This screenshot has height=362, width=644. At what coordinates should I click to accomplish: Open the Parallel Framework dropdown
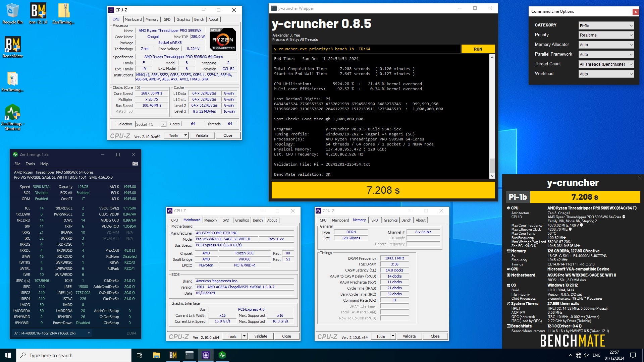tap(606, 55)
